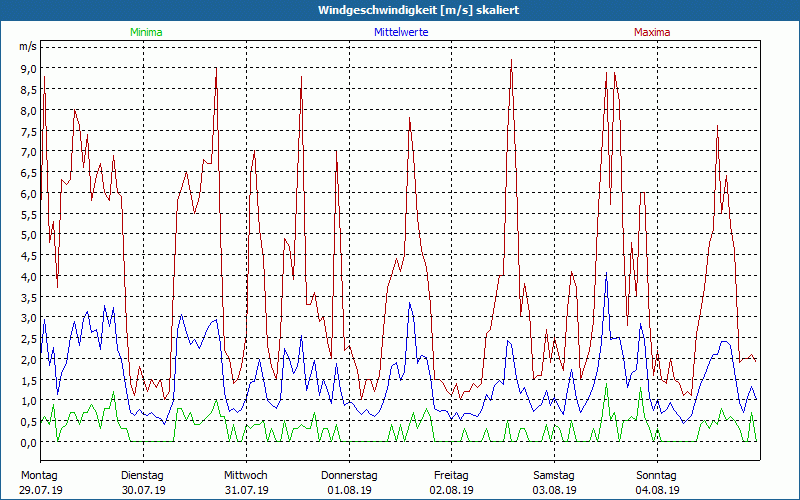This screenshot has width=800, height=500.
Task: Click the '01.08.19' date label
Action: pos(349,490)
